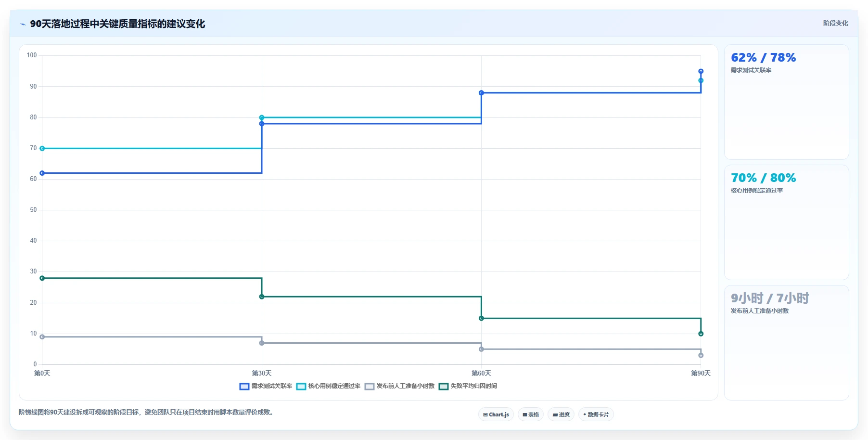Click the blue data point at 第60天

pyautogui.click(x=481, y=93)
